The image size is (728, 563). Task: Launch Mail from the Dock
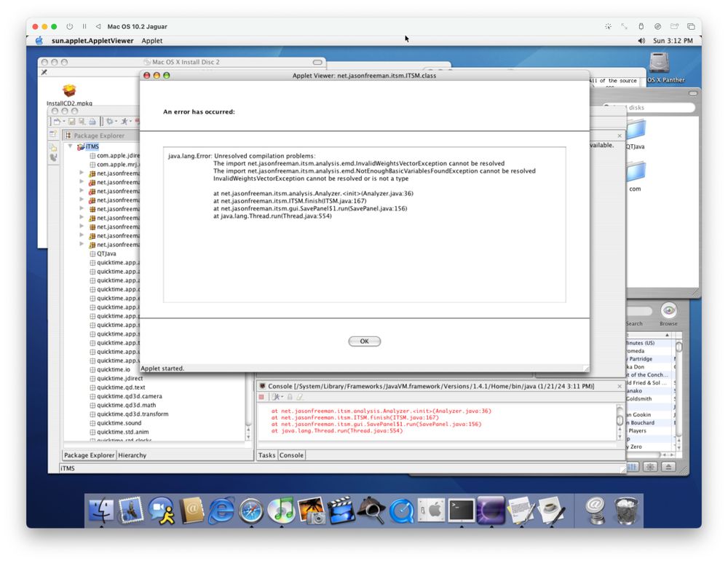pos(131,510)
